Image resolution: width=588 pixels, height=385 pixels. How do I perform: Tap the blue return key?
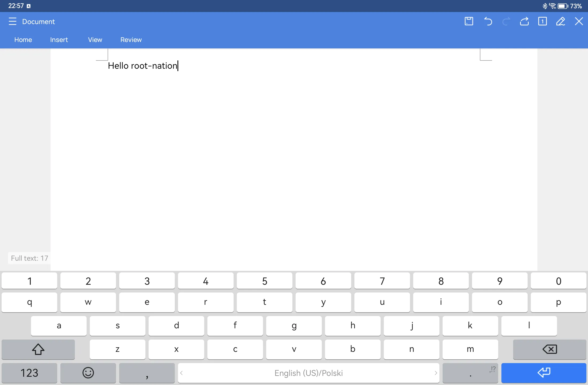point(544,373)
